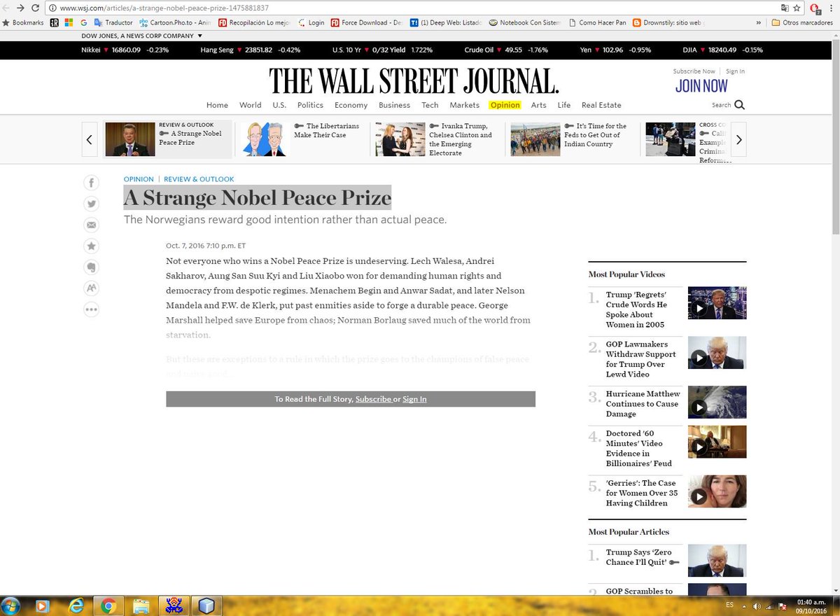Viewport: 840px width, 616px height.
Task: Click Sign In link in header
Action: point(735,71)
